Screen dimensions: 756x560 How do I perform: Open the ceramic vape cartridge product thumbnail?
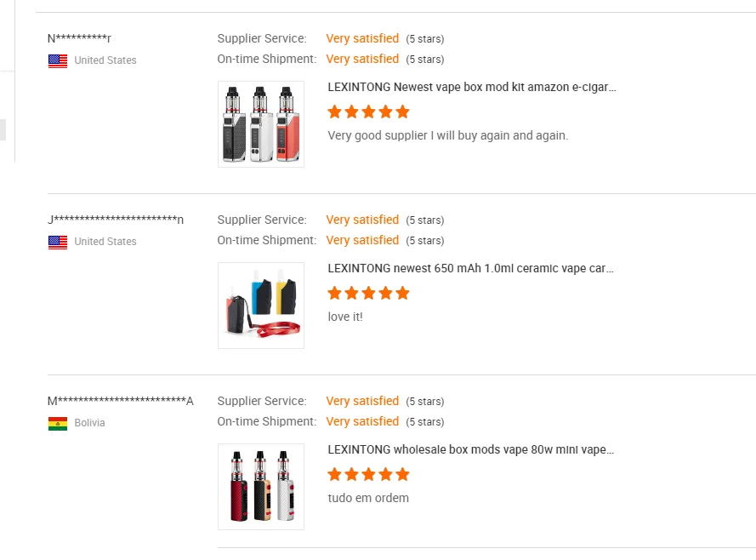[x=261, y=306]
